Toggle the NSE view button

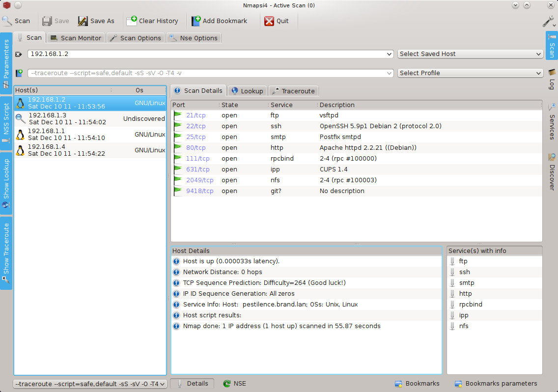coord(234,384)
